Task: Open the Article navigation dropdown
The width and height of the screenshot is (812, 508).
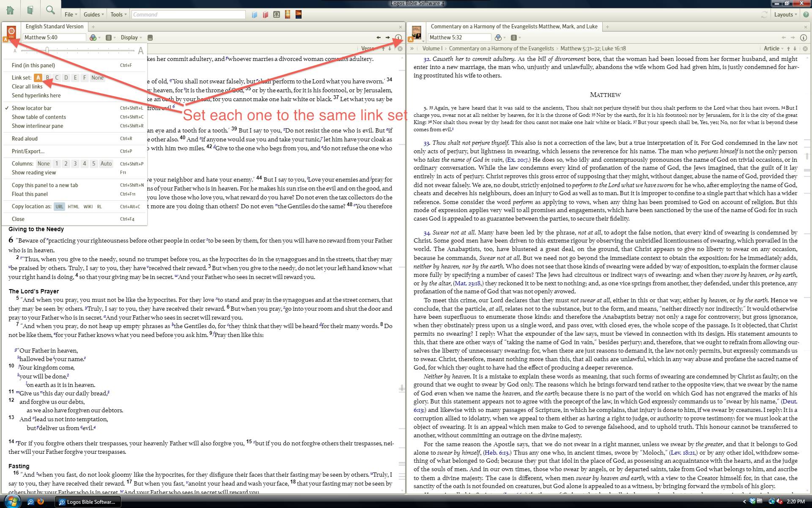Action: click(x=774, y=49)
